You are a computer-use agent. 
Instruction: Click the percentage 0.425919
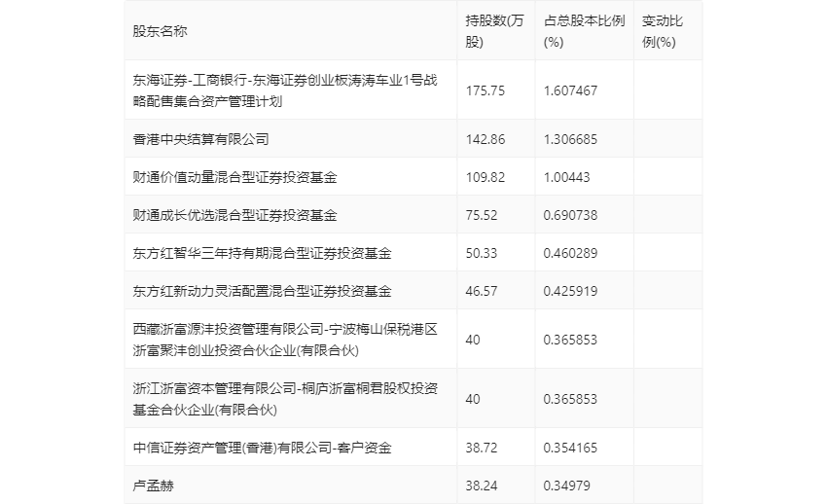coord(570,291)
